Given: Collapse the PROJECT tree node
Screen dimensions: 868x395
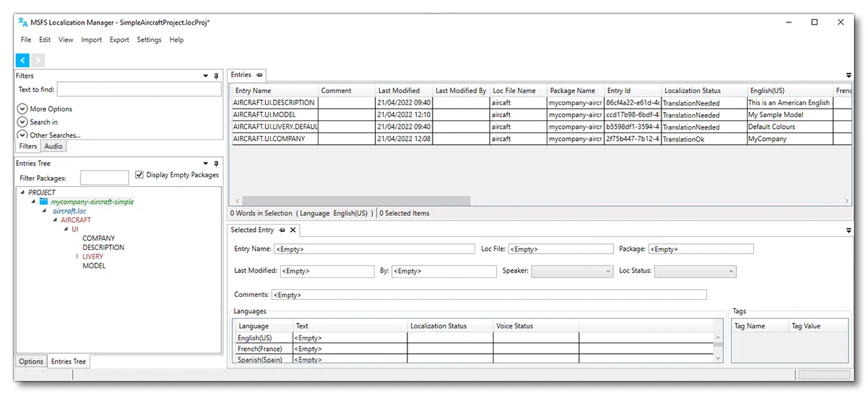Looking at the screenshot, I should point(23,192).
